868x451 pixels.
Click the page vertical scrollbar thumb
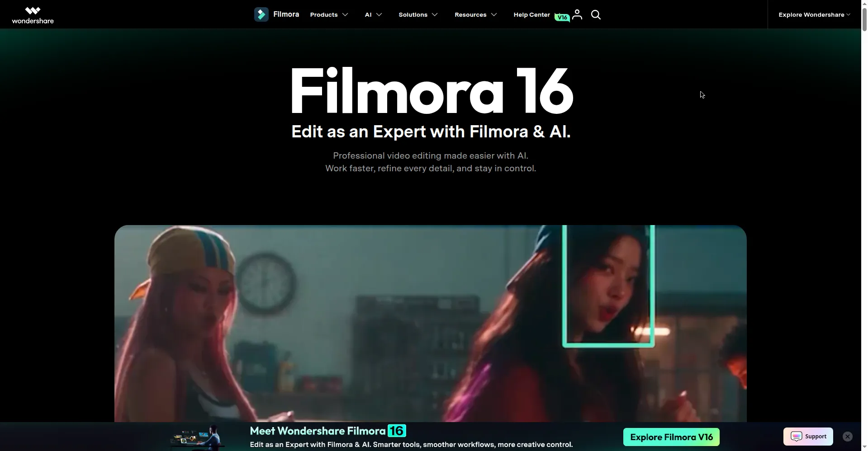click(x=864, y=20)
